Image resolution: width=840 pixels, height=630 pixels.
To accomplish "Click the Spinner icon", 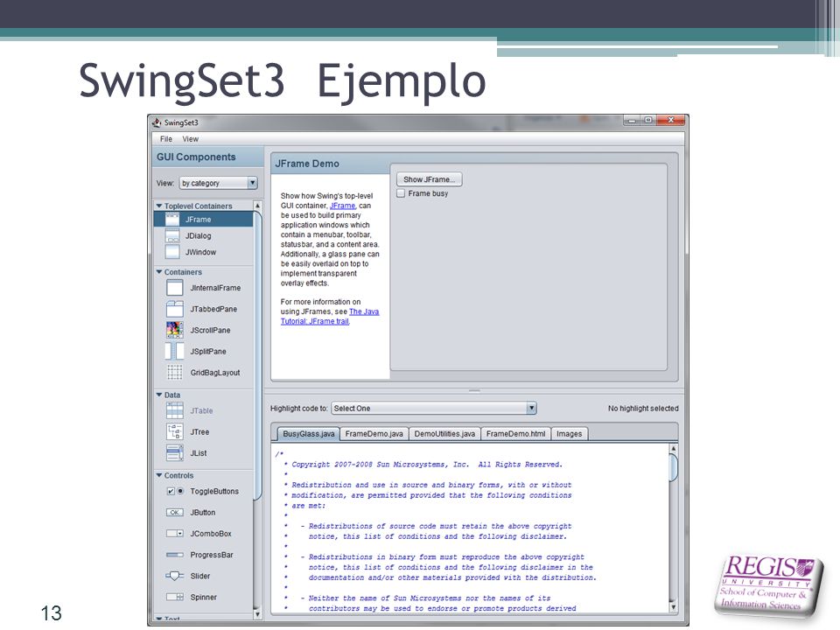I will click(175, 597).
